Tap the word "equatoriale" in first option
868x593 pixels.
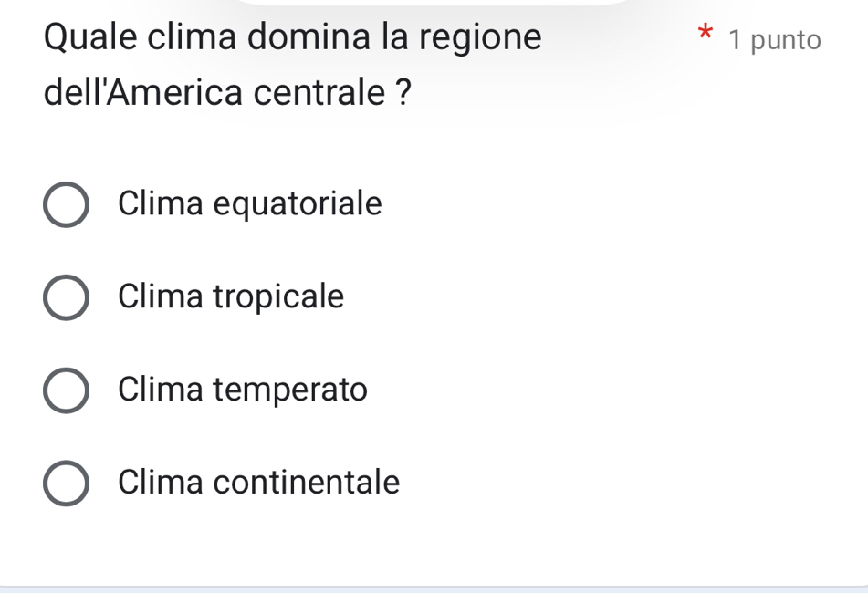[x=298, y=203]
